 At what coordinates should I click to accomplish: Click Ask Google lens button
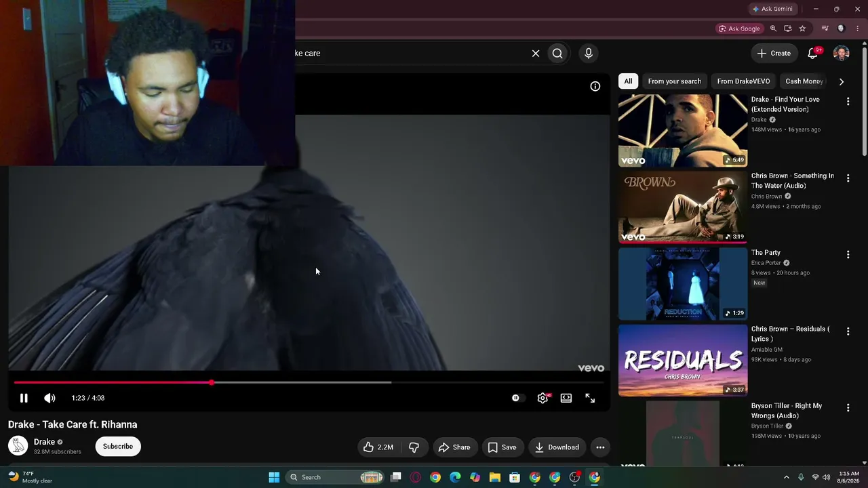739,28
